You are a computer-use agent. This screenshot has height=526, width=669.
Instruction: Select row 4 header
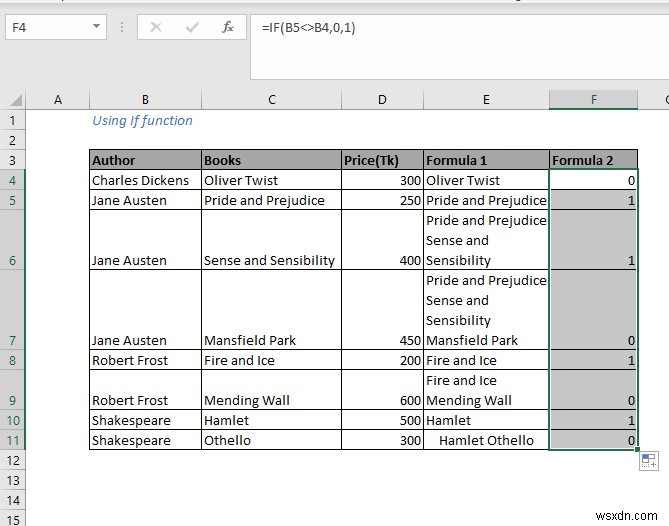click(x=13, y=180)
